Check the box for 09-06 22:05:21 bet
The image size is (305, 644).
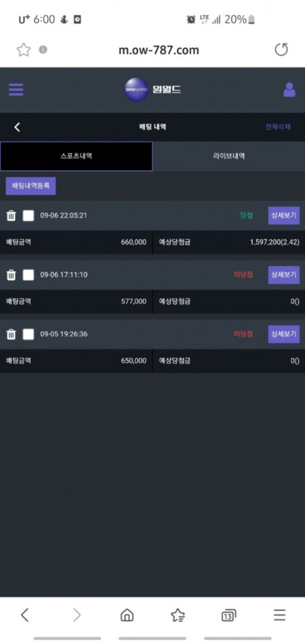pos(28,216)
